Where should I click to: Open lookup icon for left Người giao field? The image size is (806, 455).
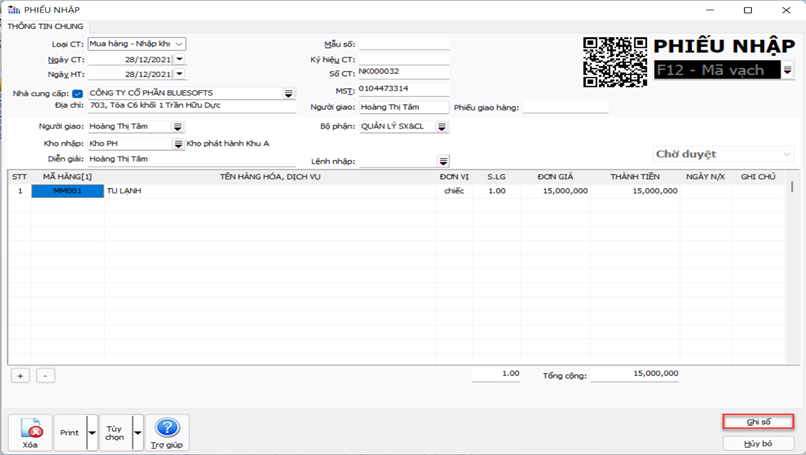pyautogui.click(x=177, y=126)
